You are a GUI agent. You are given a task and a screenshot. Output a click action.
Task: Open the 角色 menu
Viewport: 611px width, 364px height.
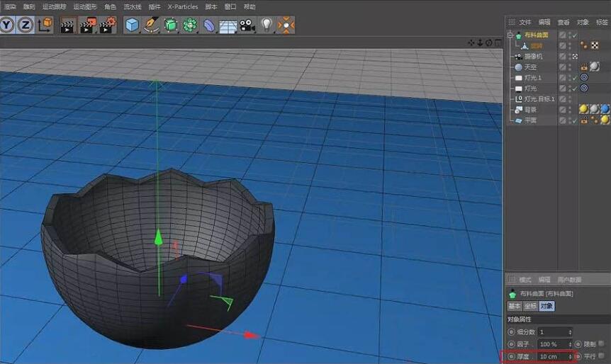pyautogui.click(x=111, y=6)
